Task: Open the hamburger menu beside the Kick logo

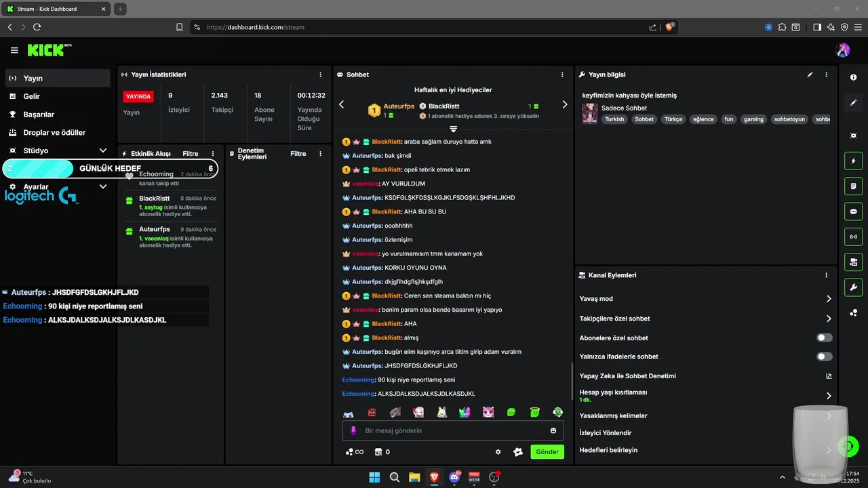Action: pos(14,50)
